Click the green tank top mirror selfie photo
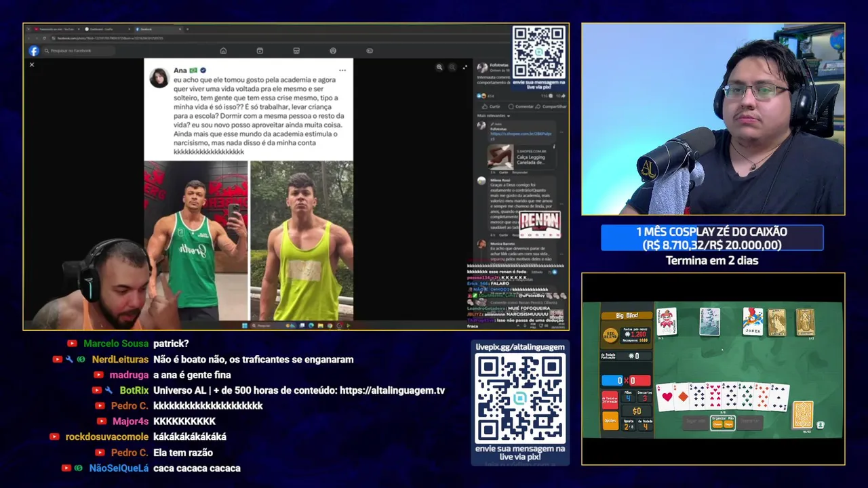This screenshot has height=488, width=868. click(196, 240)
